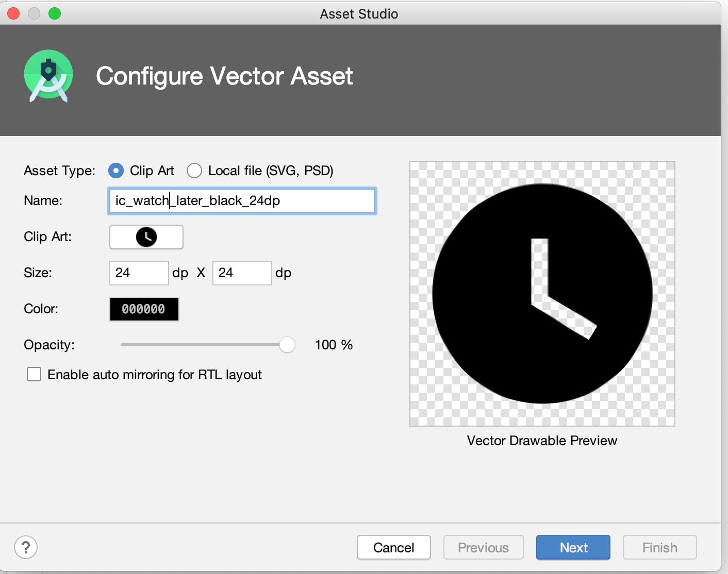The height and width of the screenshot is (574, 728).
Task: Close the Asset Studio window
Action: click(x=13, y=13)
